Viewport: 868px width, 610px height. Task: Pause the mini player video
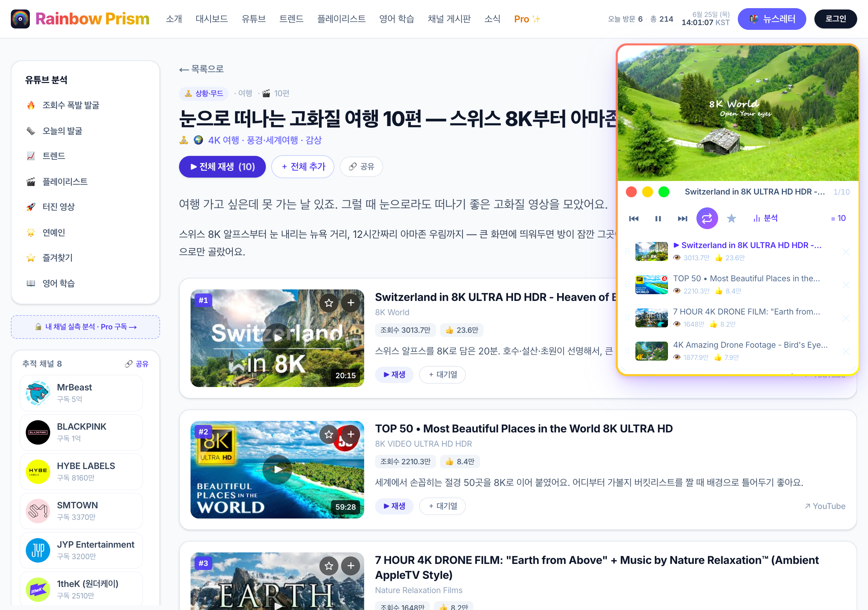point(658,219)
